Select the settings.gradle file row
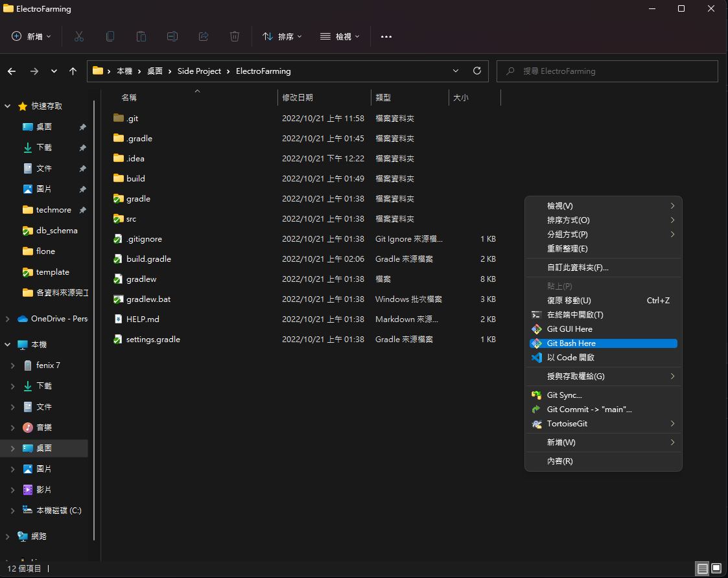 coord(305,340)
